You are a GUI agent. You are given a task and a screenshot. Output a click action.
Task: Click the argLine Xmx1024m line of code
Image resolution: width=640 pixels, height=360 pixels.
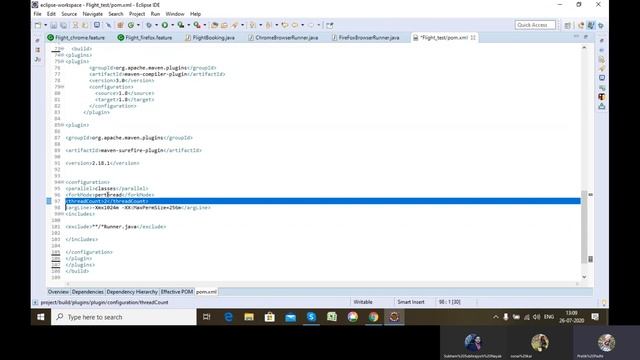click(138, 208)
